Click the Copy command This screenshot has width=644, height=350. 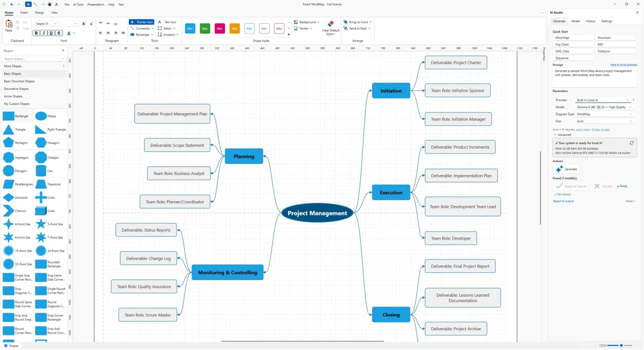22,28
